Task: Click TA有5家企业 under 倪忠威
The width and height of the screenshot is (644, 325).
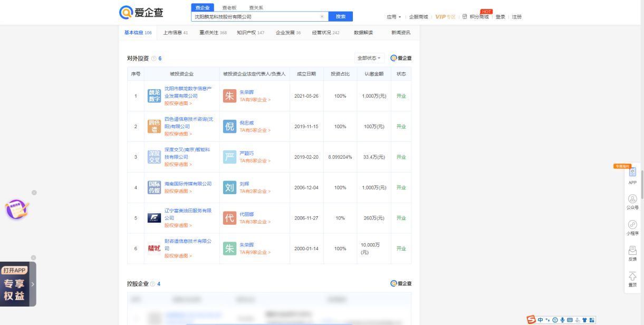Action: pos(255,130)
